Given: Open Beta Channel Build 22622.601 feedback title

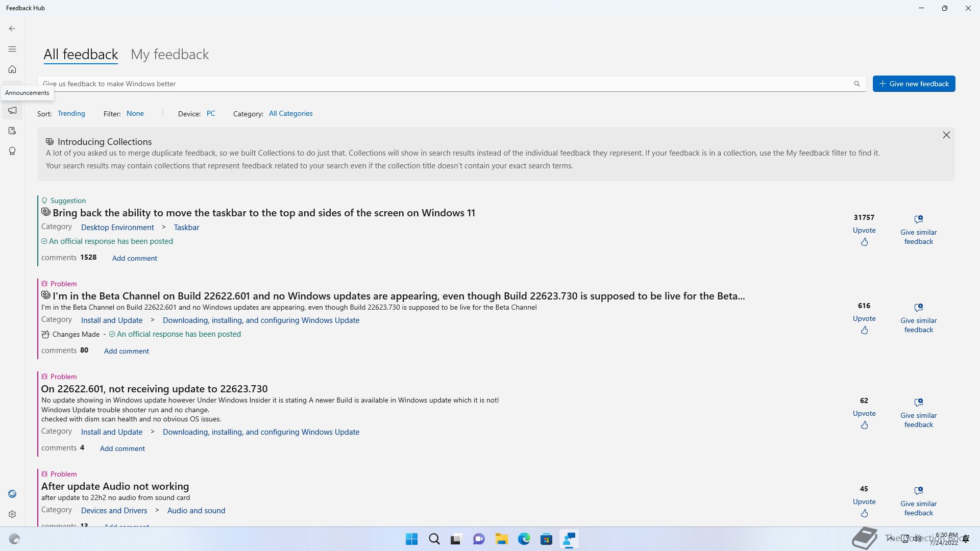Looking at the screenshot, I should click(398, 296).
